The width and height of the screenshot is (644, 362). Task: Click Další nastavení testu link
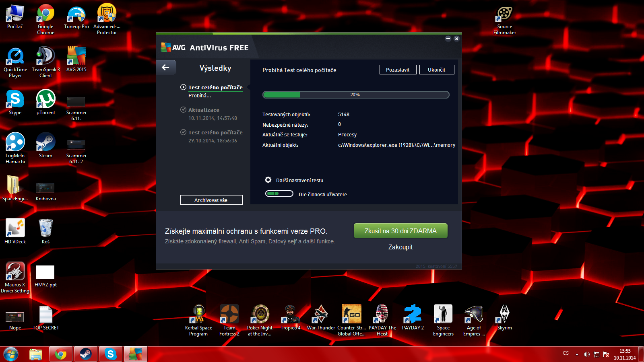(299, 180)
